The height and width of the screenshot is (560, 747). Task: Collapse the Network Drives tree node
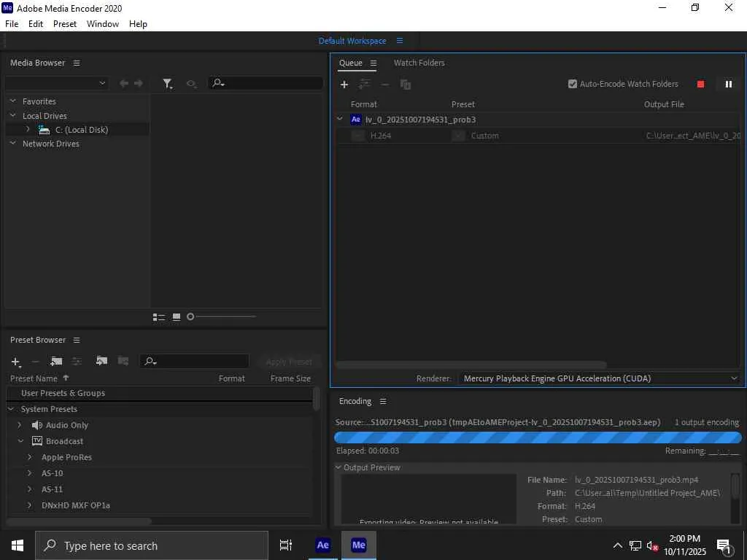pos(13,143)
